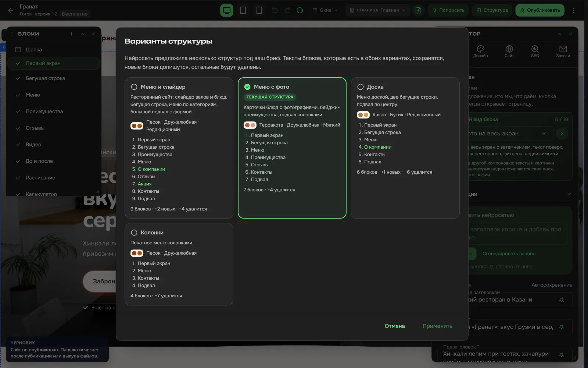Click the redo arrow icon
This screenshot has width=588, height=368.
(x=287, y=10)
